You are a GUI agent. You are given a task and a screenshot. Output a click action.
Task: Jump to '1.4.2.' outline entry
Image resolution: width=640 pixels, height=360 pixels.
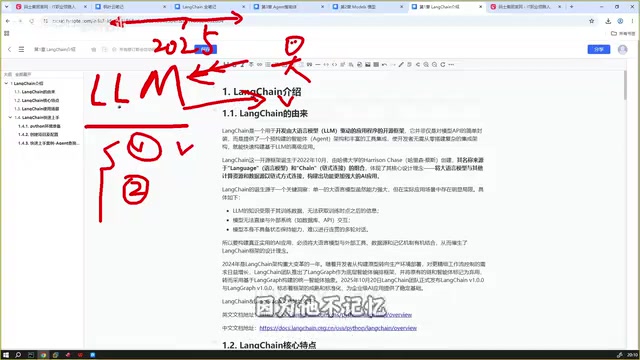coord(38,134)
